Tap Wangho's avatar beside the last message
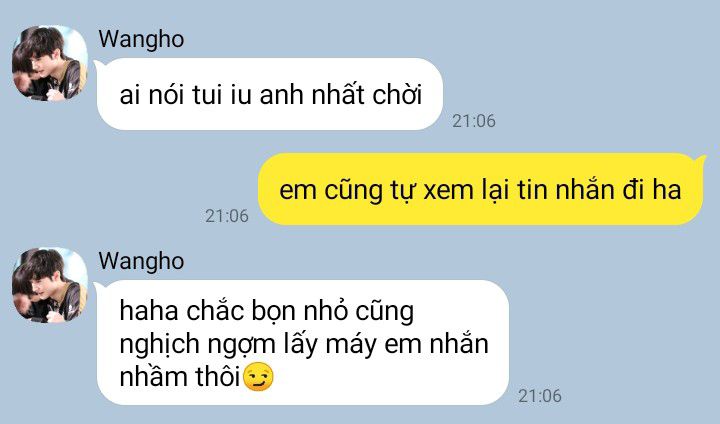The image size is (720, 424). point(50,285)
